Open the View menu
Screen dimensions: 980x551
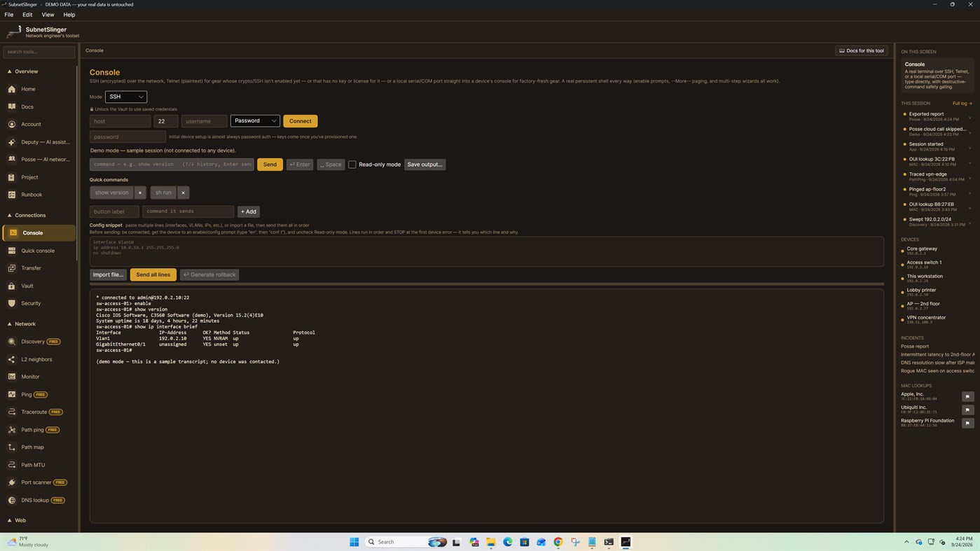[x=48, y=15]
